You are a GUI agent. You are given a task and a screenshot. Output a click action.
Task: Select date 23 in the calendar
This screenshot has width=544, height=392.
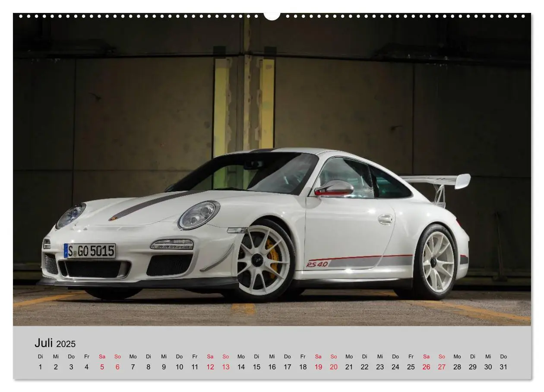(380, 367)
